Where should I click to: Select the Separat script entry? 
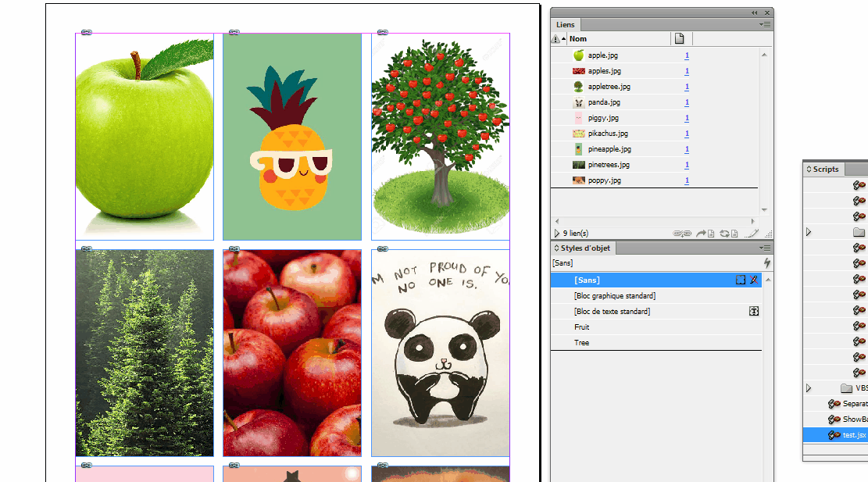835,404
